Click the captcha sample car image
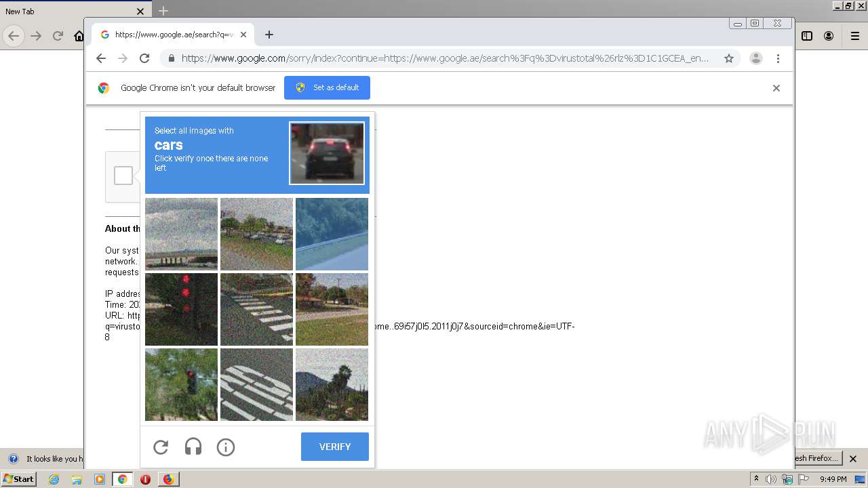 click(x=327, y=153)
